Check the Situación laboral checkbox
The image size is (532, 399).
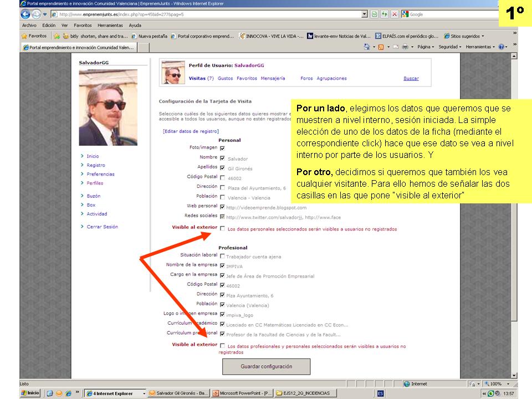[222, 256]
